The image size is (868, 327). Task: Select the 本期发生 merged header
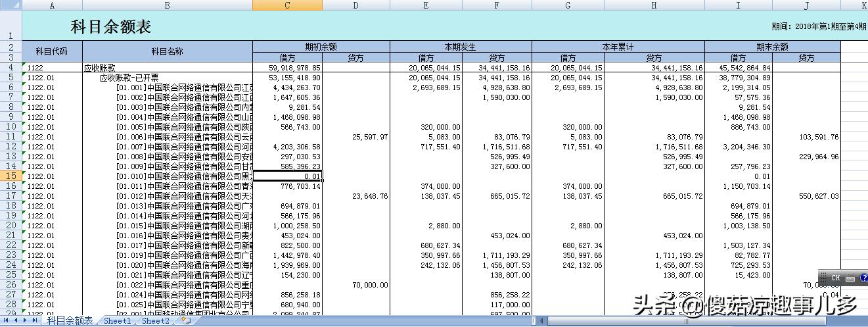pyautogui.click(x=460, y=47)
